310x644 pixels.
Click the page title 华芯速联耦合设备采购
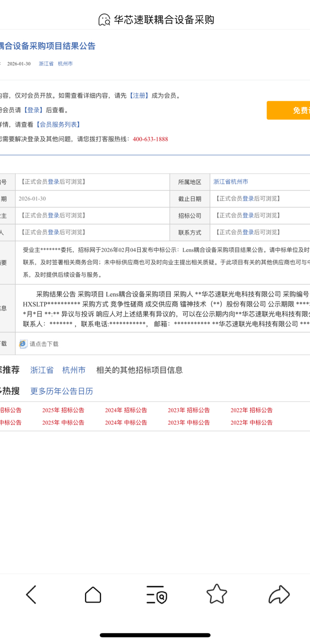point(164,20)
